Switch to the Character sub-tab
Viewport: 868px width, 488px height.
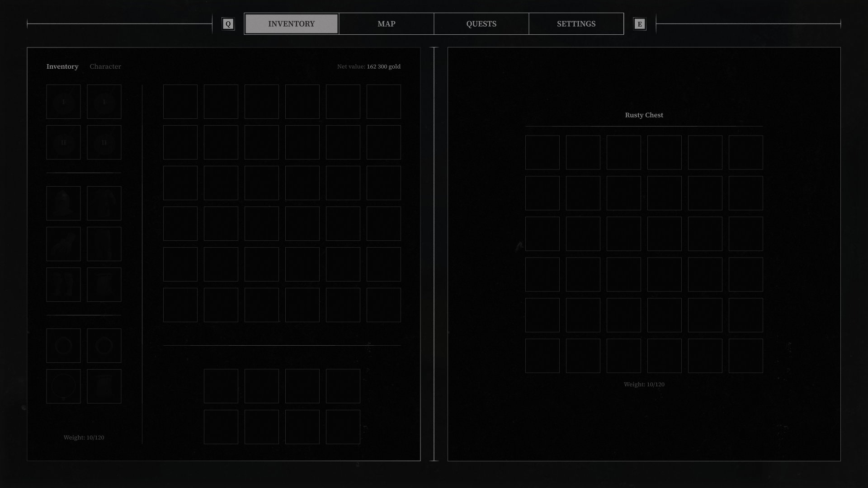click(105, 66)
